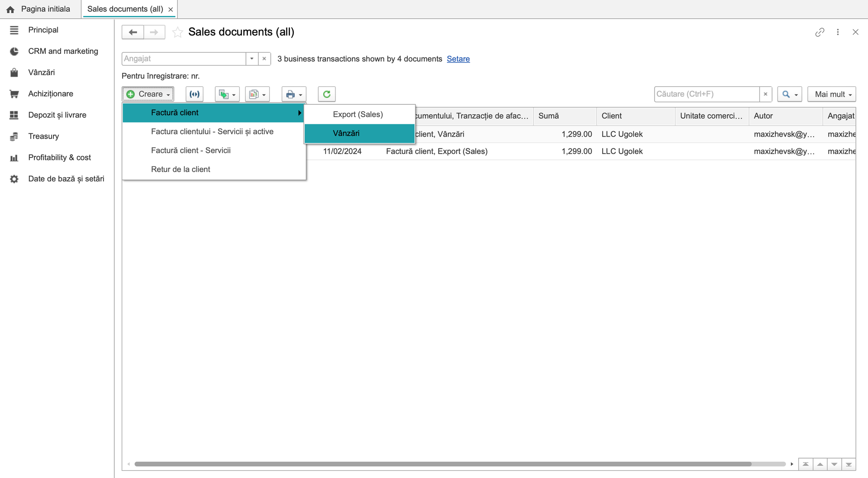The image size is (868, 478).
Task: Choose Export (Sales) submenu item
Action: (359, 114)
